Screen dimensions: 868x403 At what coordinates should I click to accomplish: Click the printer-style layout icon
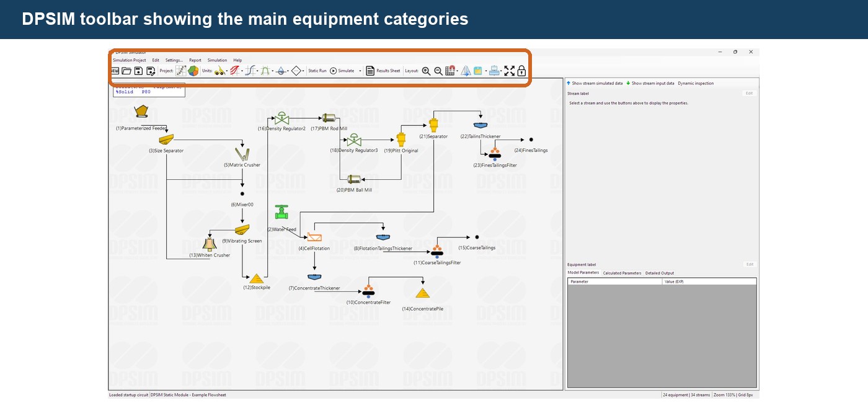494,71
